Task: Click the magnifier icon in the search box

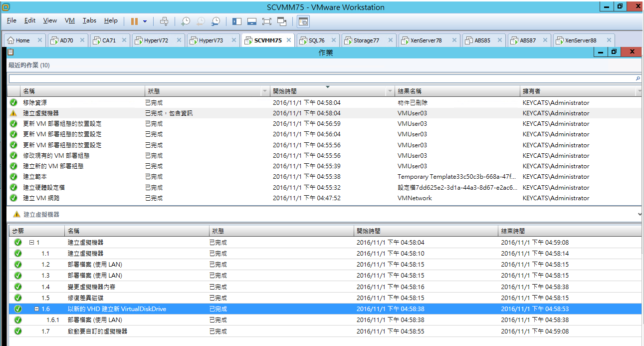Action: click(x=638, y=78)
